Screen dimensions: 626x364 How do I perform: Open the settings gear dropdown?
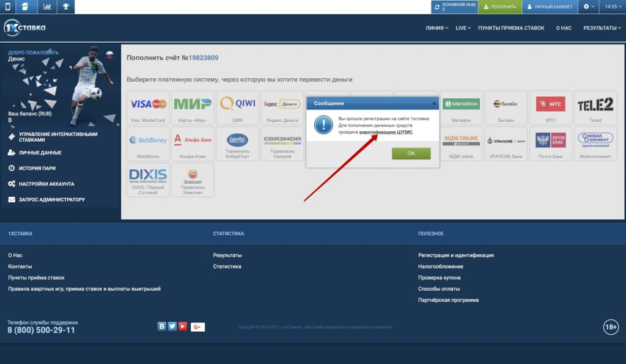[589, 7]
